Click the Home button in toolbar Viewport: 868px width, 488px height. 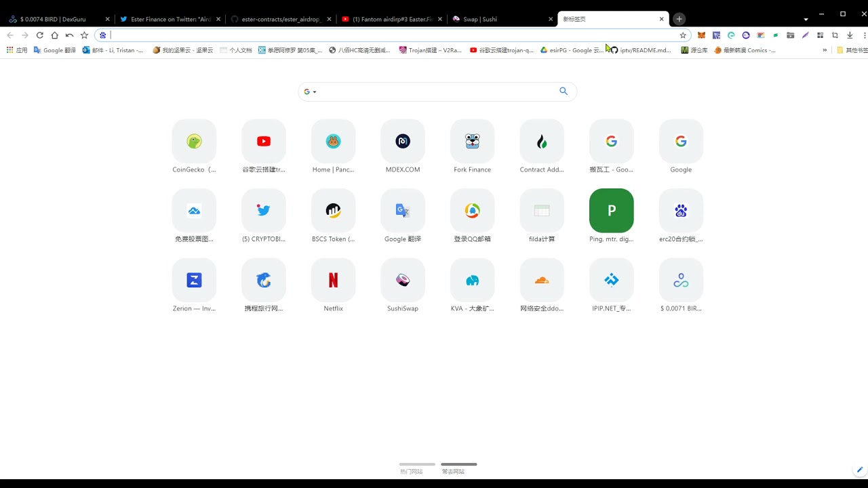[54, 35]
